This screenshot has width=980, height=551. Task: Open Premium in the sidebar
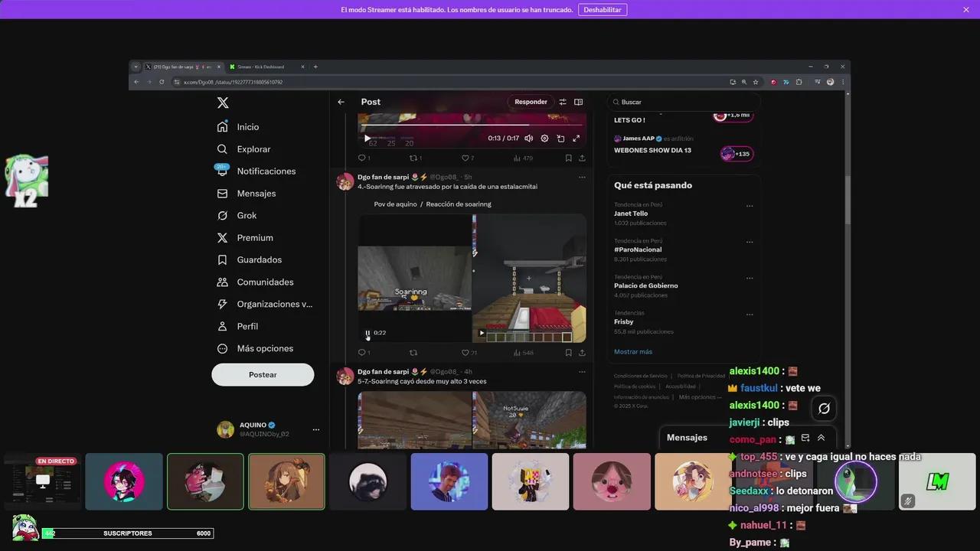point(245,238)
